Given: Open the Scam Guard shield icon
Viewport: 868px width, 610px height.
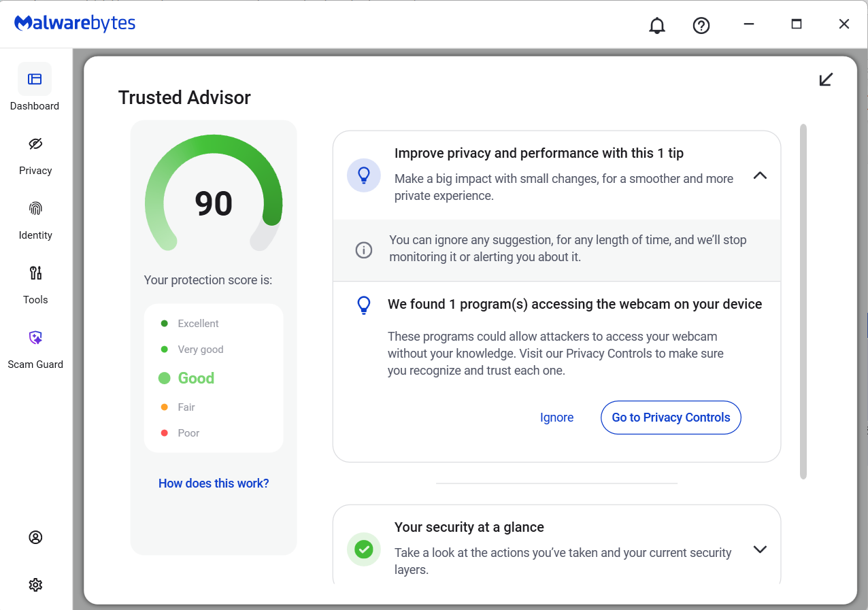Looking at the screenshot, I should click(x=35, y=337).
